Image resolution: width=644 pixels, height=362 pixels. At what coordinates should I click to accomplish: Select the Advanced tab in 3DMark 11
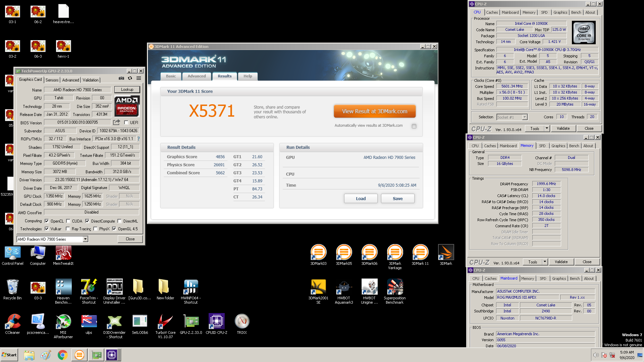coord(197,76)
